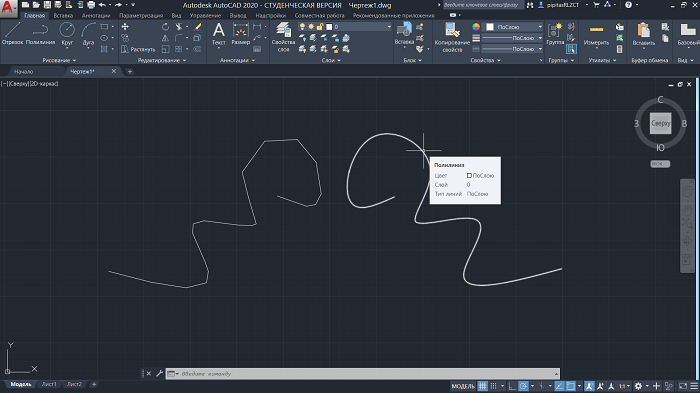Toggle ortho mode in status bar
Image resolution: width=700 pixels, height=393 pixels.
(512, 386)
